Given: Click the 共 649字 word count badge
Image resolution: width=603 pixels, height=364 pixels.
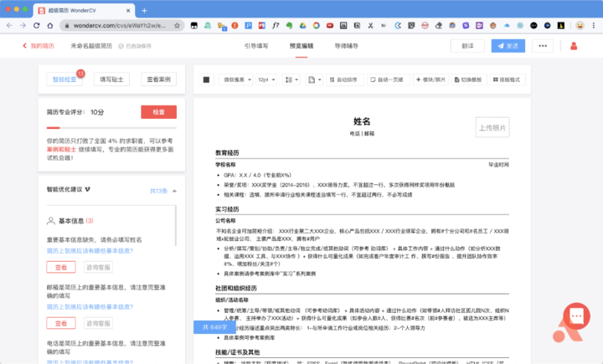Looking at the screenshot, I should tap(214, 327).
